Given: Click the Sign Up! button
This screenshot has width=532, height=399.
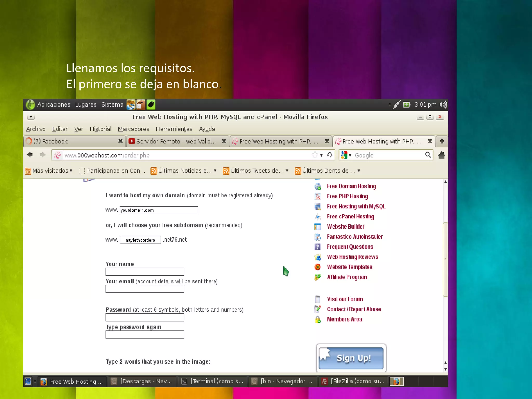Looking at the screenshot, I should (x=351, y=358).
